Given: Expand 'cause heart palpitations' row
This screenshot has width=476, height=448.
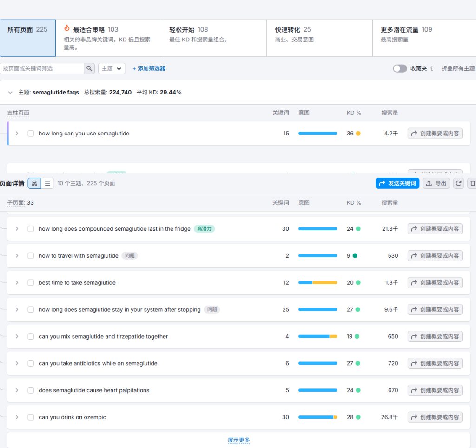Looking at the screenshot, I should 17,390.
